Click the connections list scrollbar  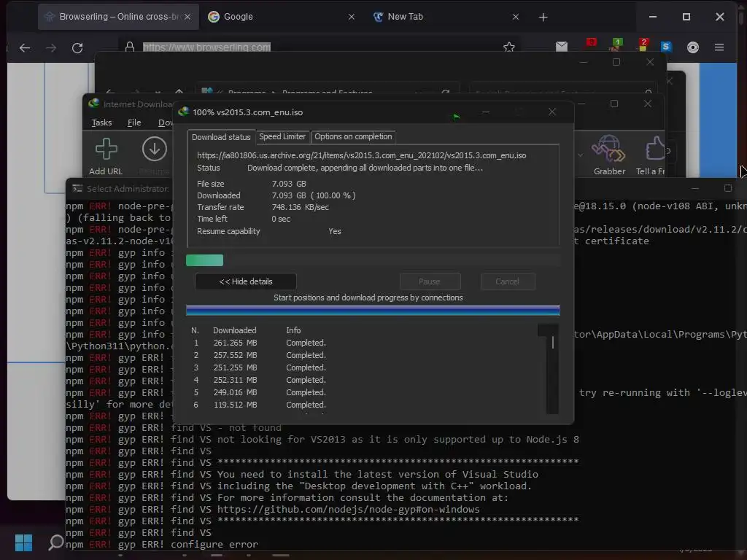tap(552, 369)
